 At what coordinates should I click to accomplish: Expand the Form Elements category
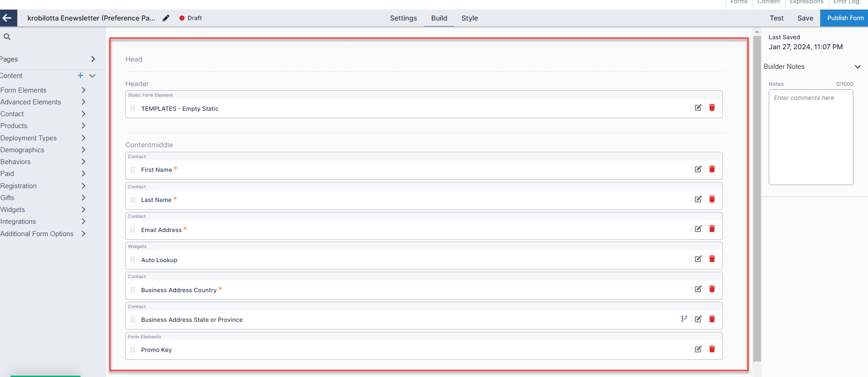click(x=83, y=90)
